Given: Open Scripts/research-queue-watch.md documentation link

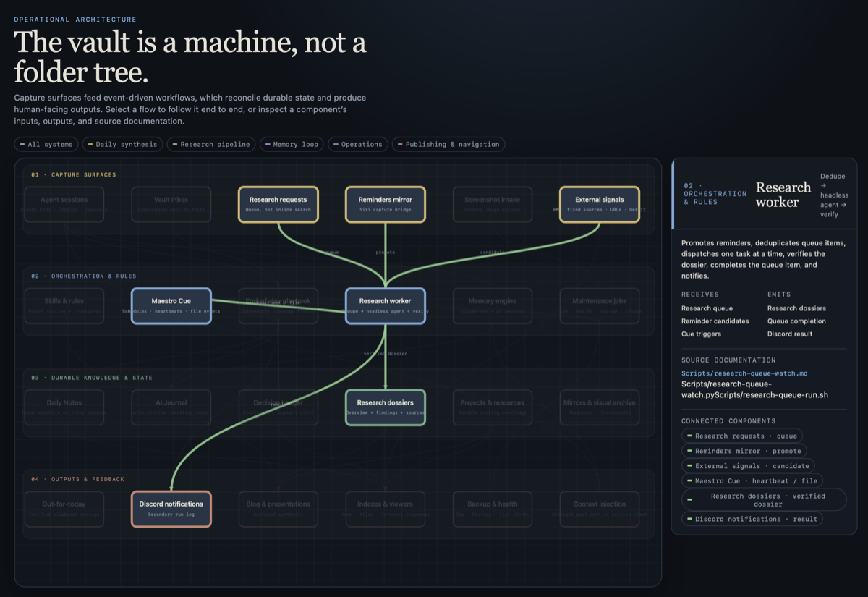Looking at the screenshot, I should 744,373.
